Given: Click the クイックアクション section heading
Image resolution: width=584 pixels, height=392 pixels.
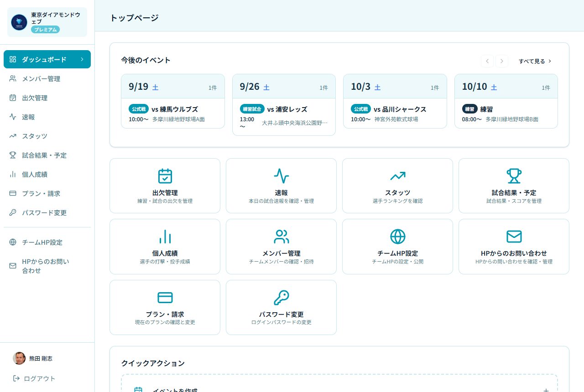Looking at the screenshot, I should (x=153, y=363).
